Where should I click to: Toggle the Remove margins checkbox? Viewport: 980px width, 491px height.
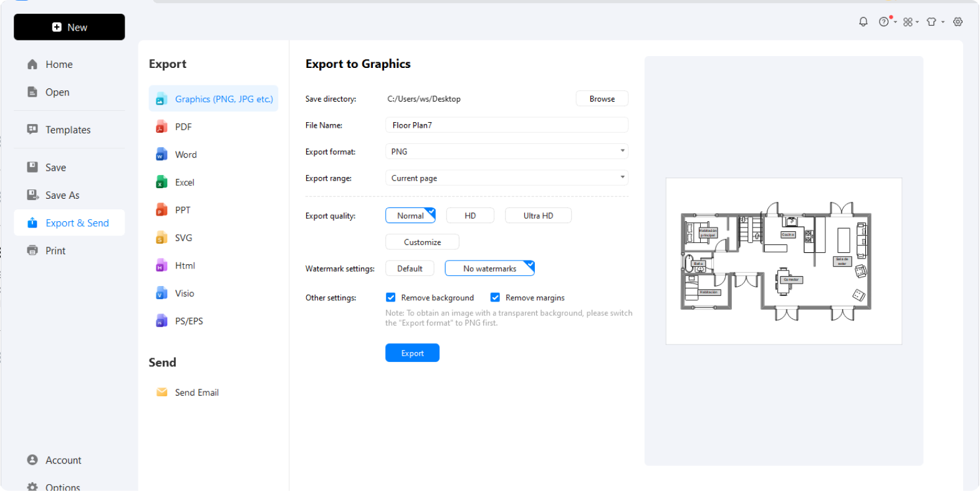495,298
